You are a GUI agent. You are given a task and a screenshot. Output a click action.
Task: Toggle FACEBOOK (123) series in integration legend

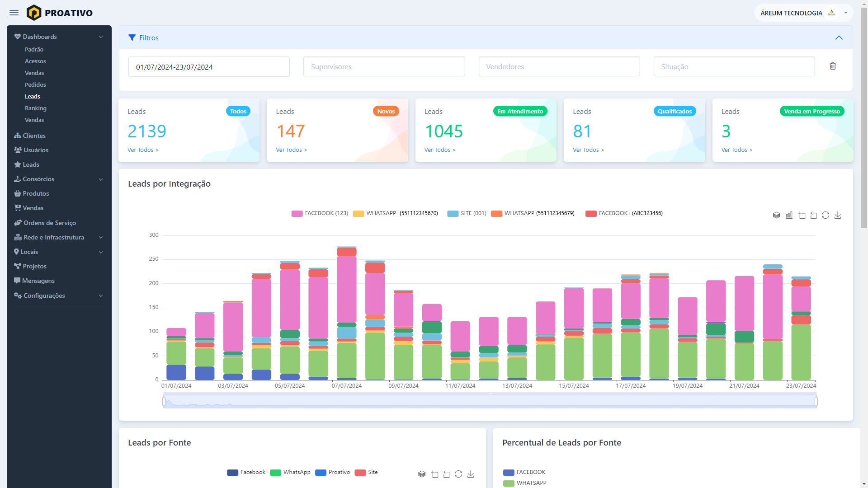320,213
